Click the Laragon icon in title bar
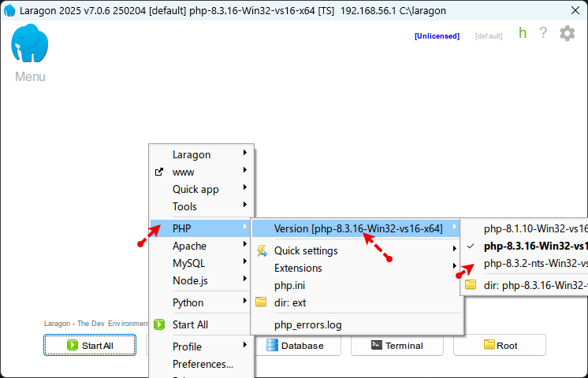The width and height of the screenshot is (588, 378). [x=9, y=10]
